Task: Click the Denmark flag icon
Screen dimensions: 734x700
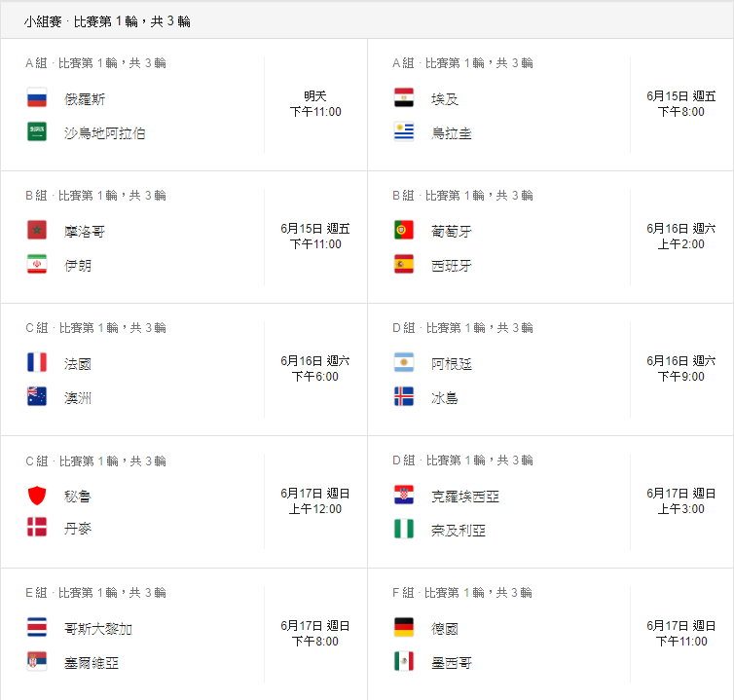Action: click(37, 529)
